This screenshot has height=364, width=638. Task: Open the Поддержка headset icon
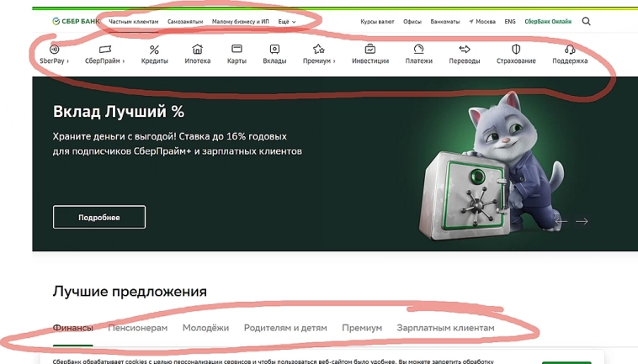click(570, 49)
